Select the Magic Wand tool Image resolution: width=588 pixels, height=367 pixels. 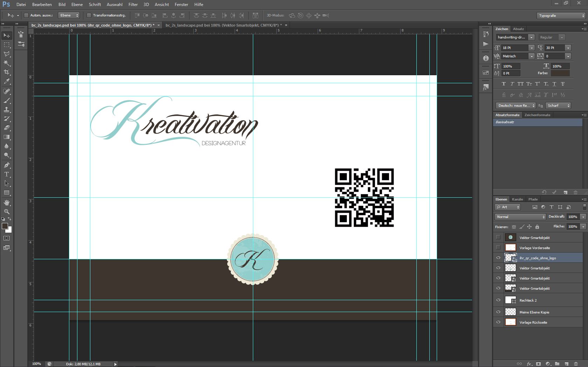[x=7, y=63]
